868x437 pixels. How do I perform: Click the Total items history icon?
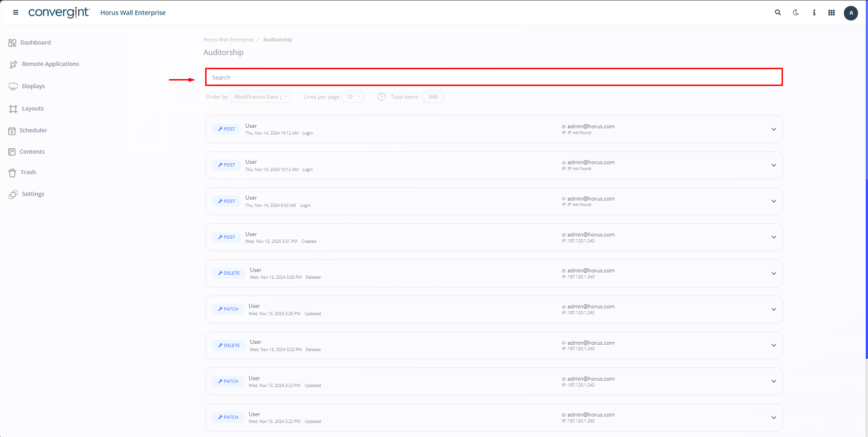[x=382, y=97]
